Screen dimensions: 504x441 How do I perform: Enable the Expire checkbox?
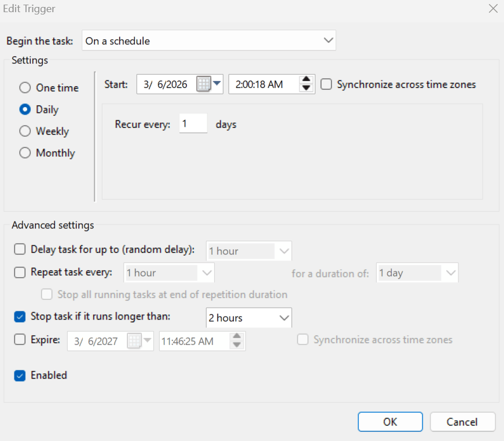20,340
